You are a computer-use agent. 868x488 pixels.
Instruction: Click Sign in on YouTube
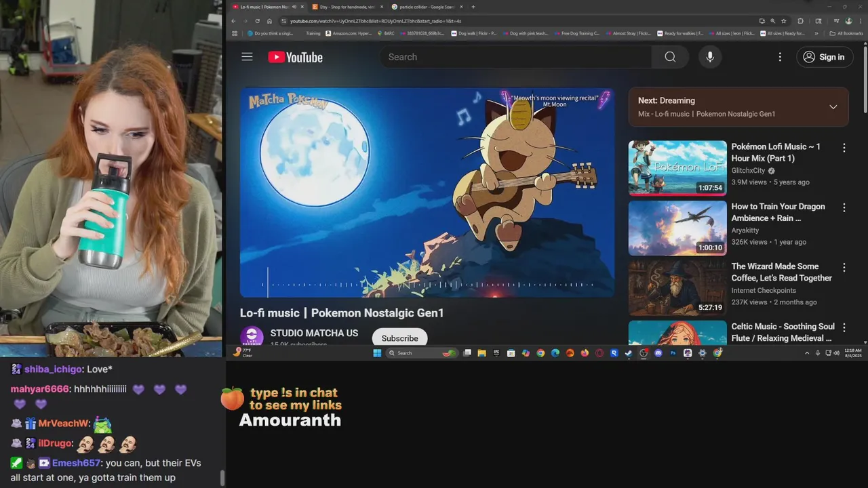click(x=825, y=57)
